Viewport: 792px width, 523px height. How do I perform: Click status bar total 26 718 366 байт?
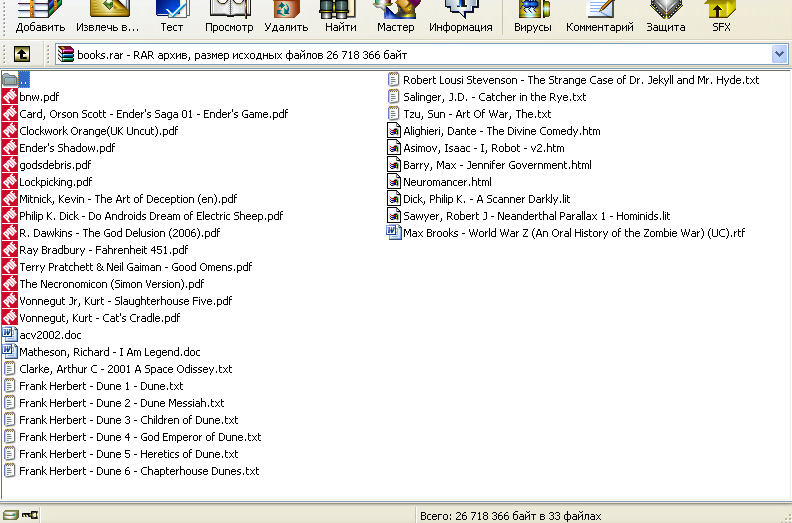[511, 516]
